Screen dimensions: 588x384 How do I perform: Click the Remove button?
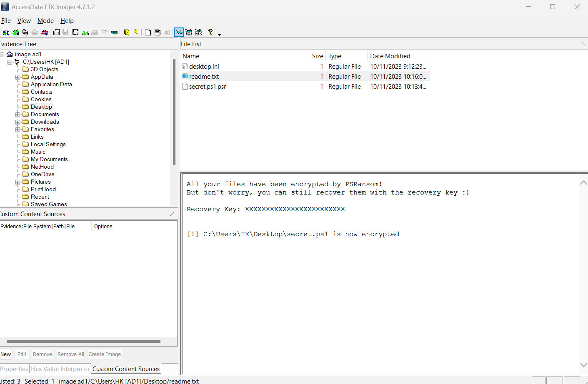[x=43, y=354]
